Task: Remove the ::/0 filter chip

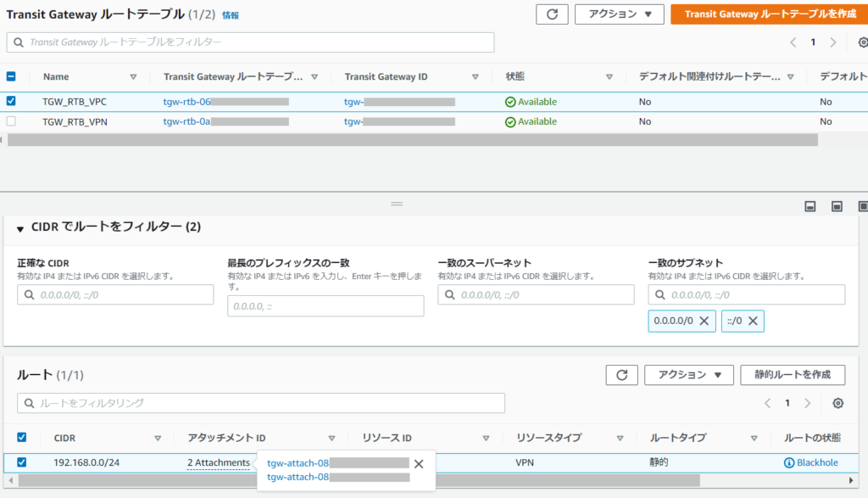Action: (753, 321)
